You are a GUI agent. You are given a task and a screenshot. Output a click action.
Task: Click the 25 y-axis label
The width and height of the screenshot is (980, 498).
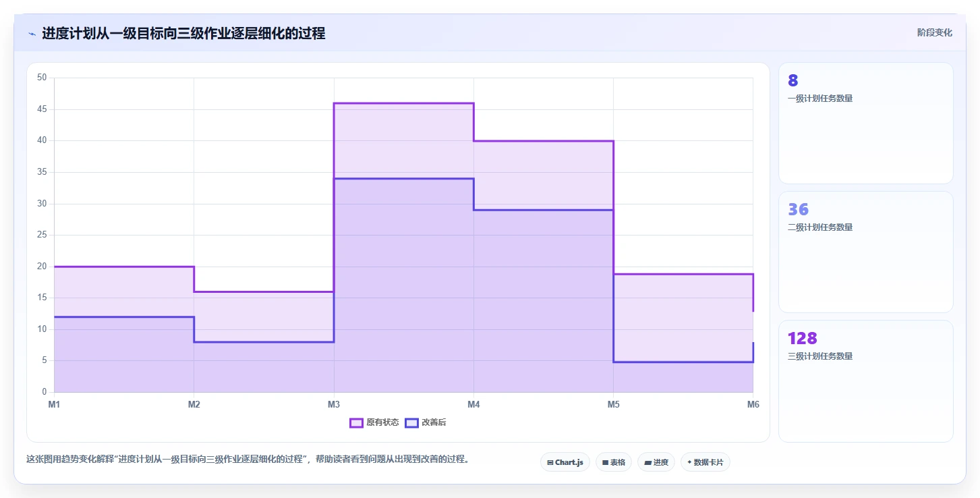(x=42, y=235)
